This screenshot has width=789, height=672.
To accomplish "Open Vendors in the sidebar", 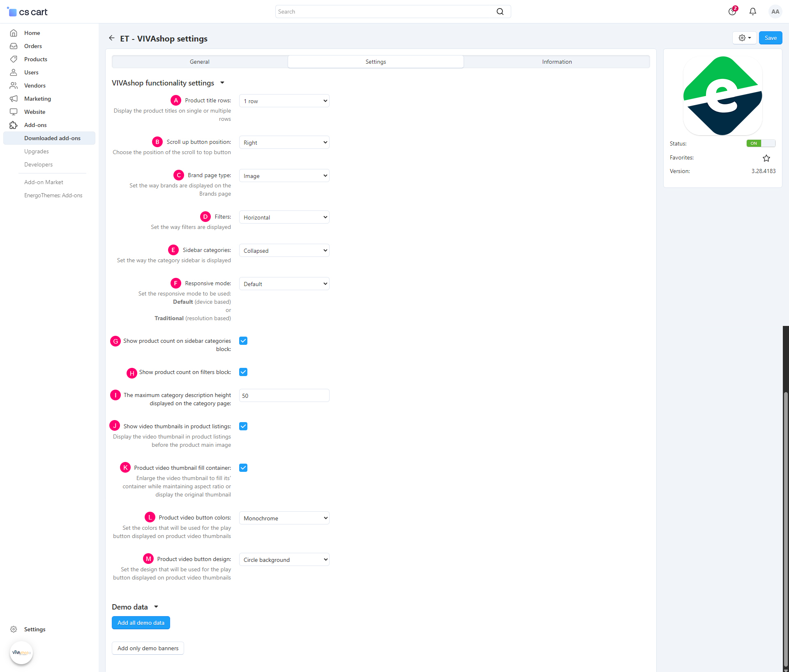I will click(x=35, y=85).
